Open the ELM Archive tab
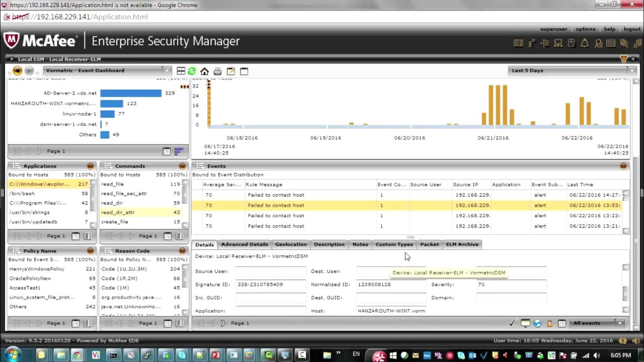 point(462,244)
